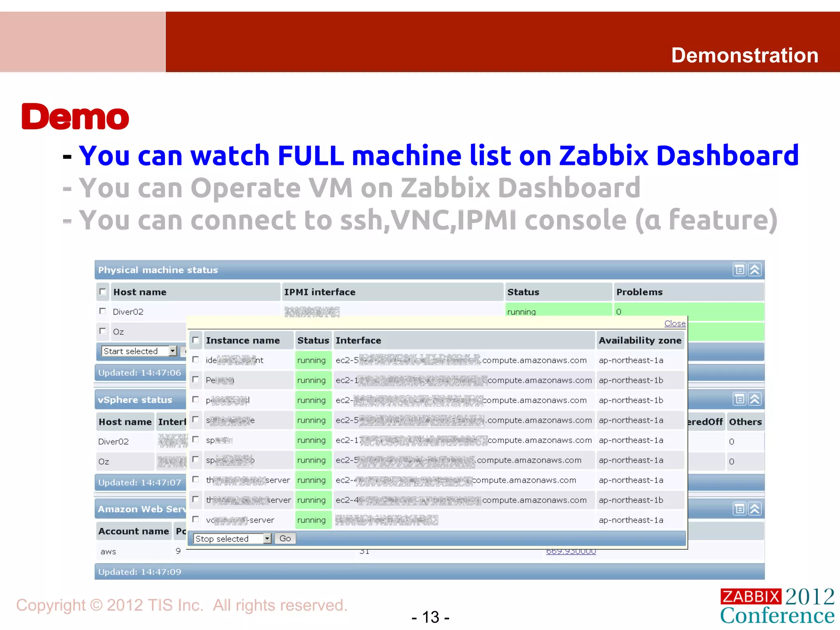Image resolution: width=840 pixels, height=630 pixels.
Task: Click Host name header in vSphere table
Action: click(125, 422)
